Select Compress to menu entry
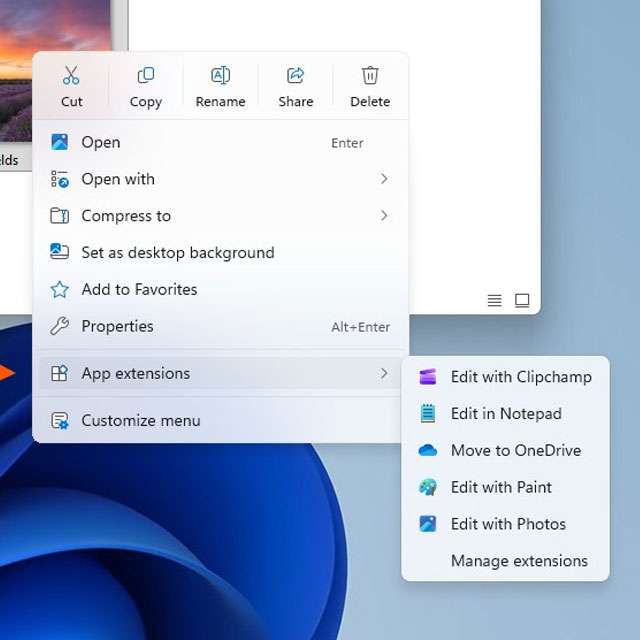This screenshot has width=640, height=640. [220, 216]
